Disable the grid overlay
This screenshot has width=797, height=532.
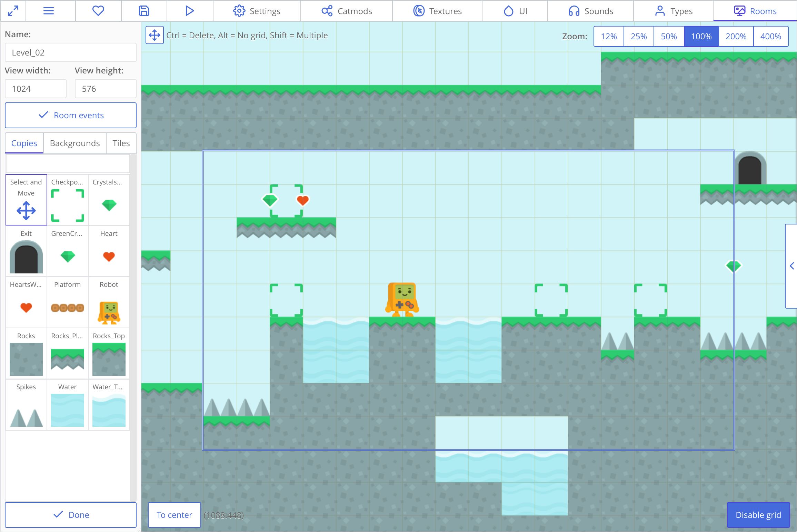click(x=758, y=515)
